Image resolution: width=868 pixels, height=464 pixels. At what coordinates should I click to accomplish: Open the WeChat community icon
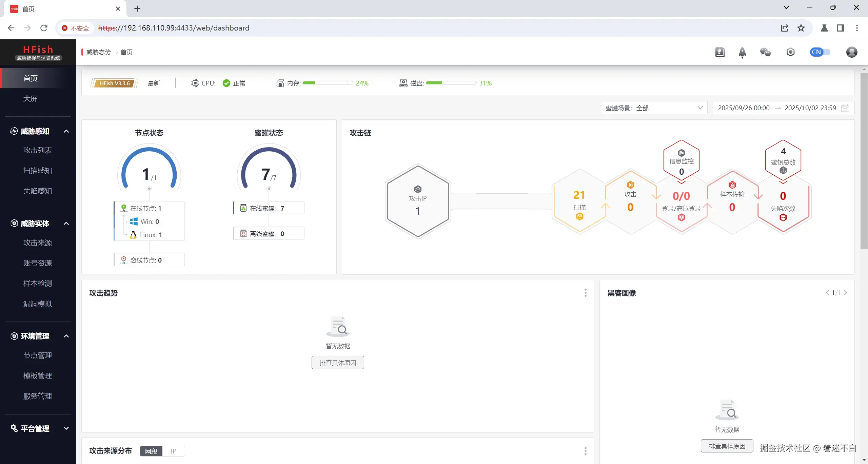pyautogui.click(x=765, y=52)
